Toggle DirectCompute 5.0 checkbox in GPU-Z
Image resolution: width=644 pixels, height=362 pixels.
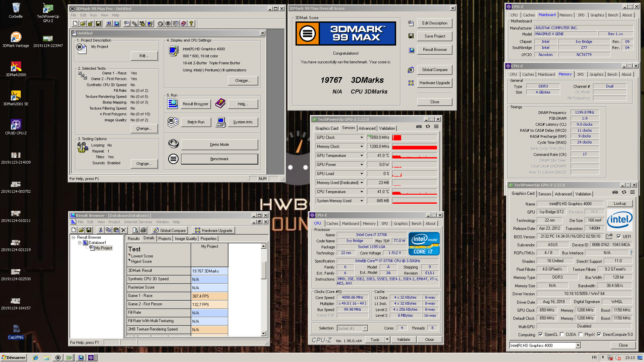tap(599, 334)
